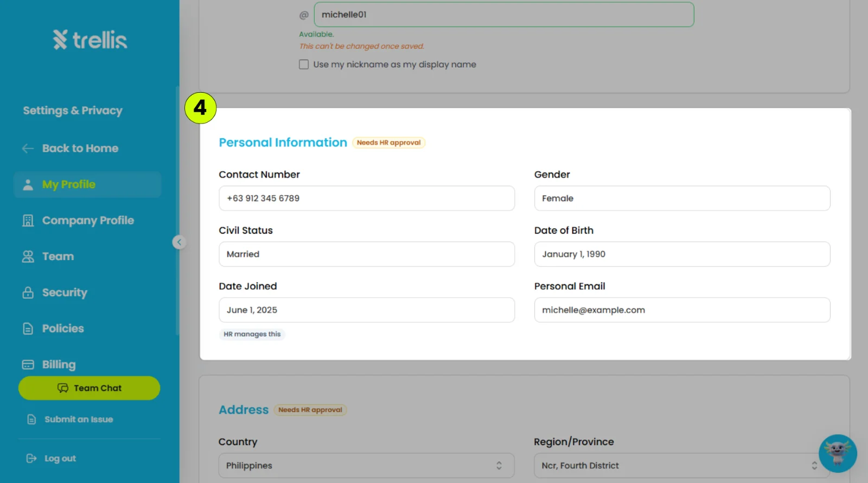Open the Region/Province dropdown showing Ncr, Fourth District
Image resolution: width=868 pixels, height=483 pixels.
682,466
